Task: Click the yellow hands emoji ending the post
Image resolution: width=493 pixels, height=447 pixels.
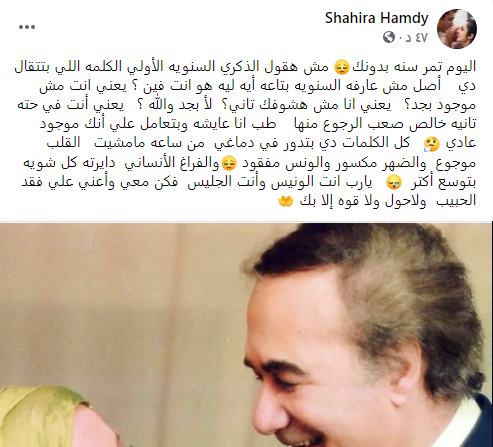Action: (286, 201)
